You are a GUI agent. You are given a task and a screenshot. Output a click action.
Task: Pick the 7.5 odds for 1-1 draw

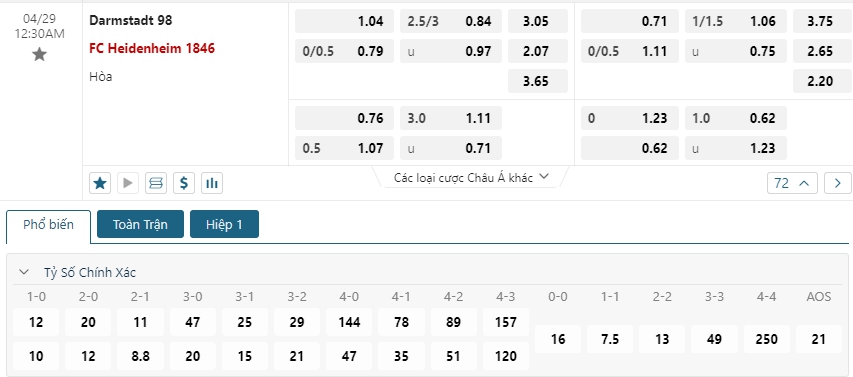coord(610,339)
